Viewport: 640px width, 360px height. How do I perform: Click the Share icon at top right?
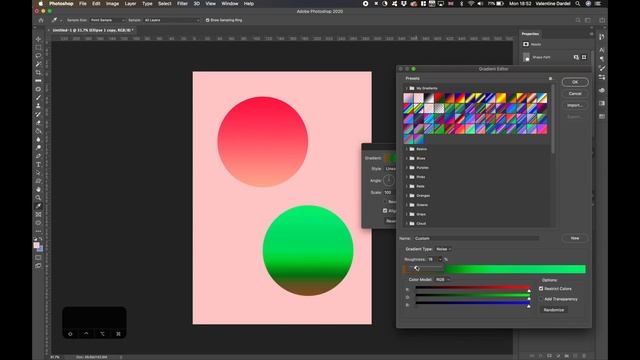(602, 20)
